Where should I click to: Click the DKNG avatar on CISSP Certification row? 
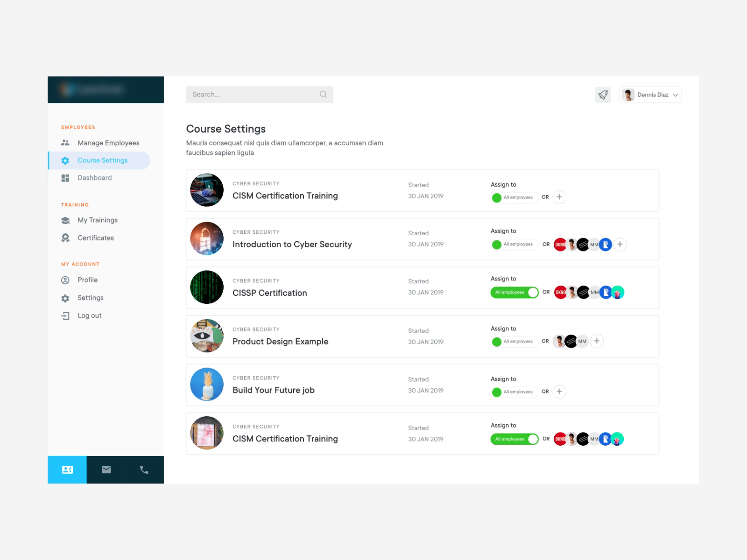560,292
